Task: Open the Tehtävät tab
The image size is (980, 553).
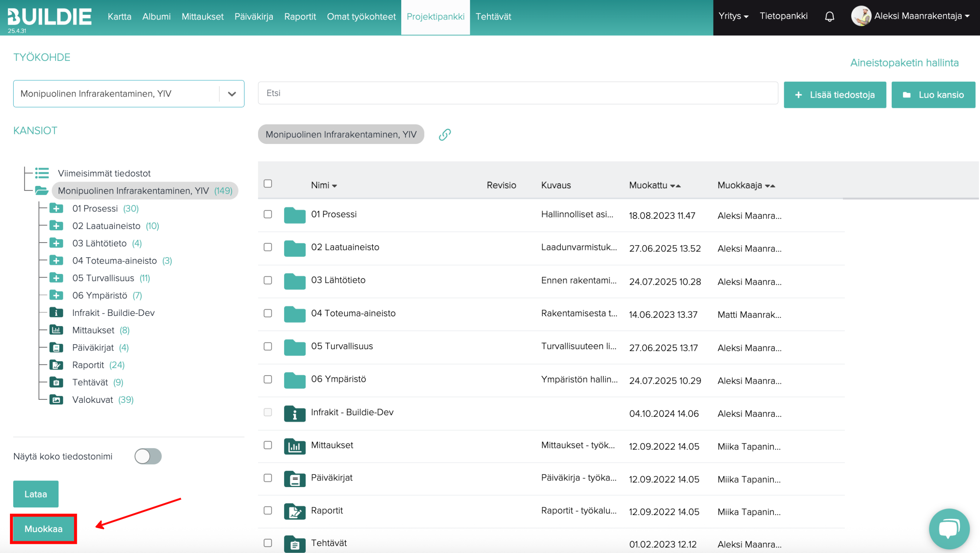Action: 493,17
